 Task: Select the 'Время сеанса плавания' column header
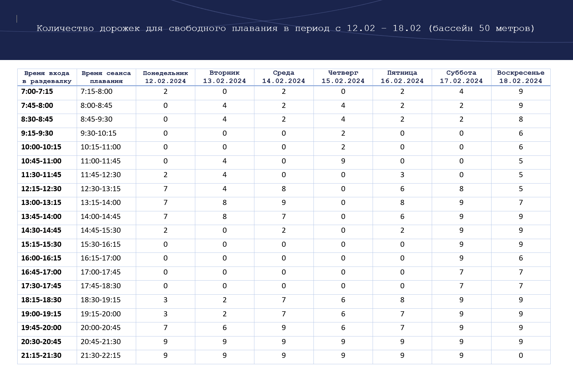[106, 77]
